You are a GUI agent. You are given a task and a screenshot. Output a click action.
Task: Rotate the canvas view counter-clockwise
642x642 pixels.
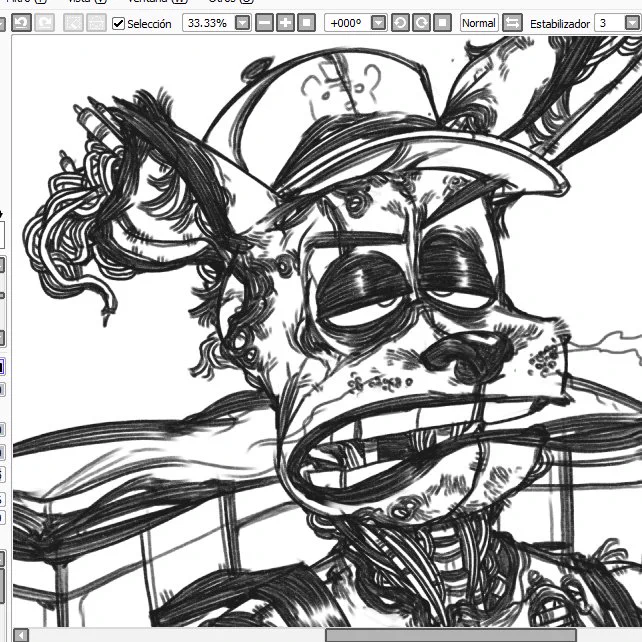point(400,23)
